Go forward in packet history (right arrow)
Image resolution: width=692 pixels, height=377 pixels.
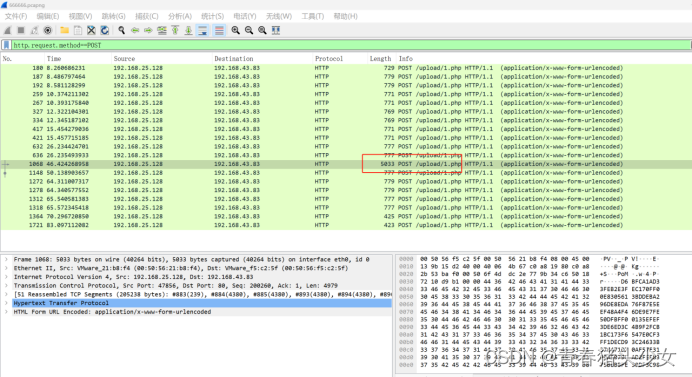[x=148, y=30]
